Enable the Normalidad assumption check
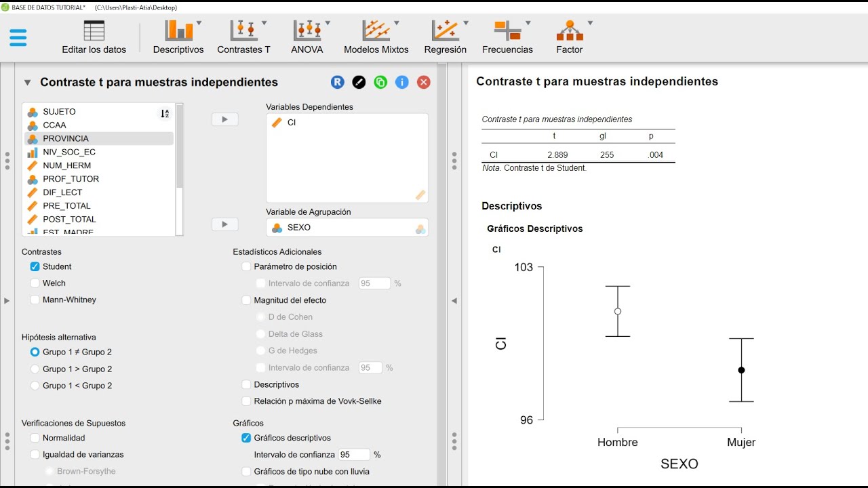This screenshot has height=488, width=868. [35, 439]
